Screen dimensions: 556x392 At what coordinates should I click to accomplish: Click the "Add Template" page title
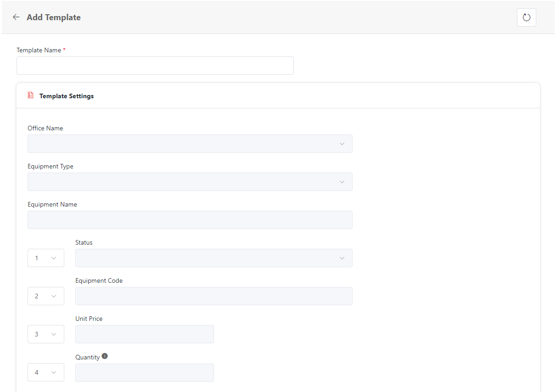53,17
